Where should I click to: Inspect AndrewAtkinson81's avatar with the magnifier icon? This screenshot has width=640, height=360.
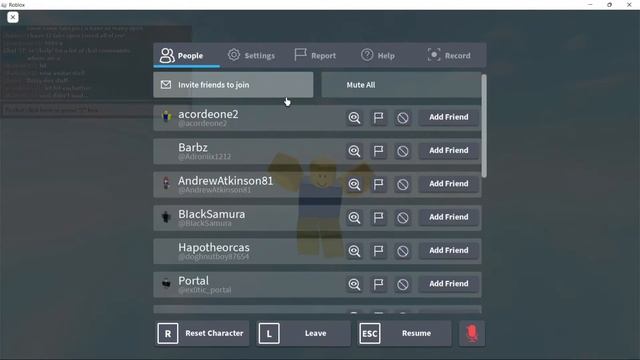354,184
